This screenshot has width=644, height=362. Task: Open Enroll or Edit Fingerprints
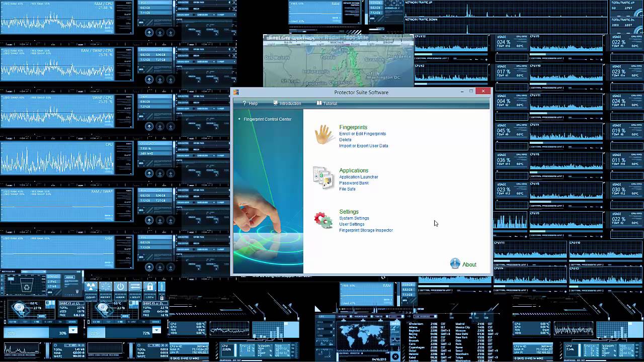(x=362, y=134)
